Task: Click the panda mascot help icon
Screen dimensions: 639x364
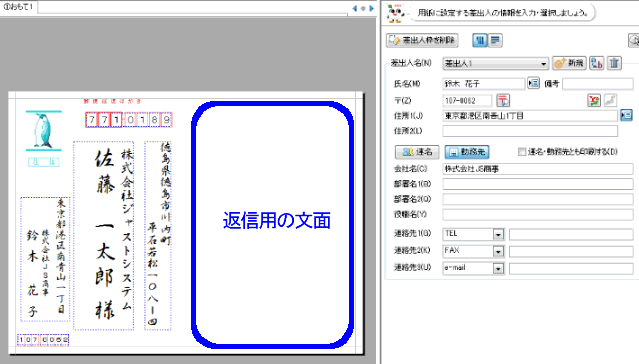Action: (395, 13)
